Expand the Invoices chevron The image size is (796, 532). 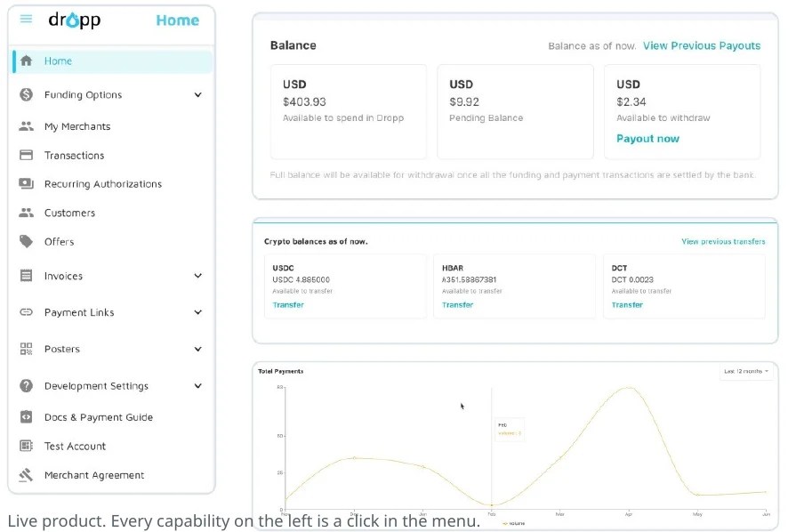[198, 276]
